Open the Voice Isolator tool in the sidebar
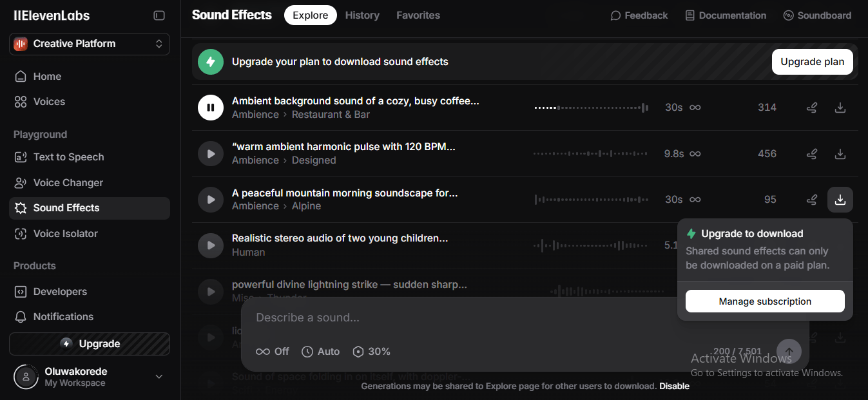Image resolution: width=868 pixels, height=400 pixels. tap(65, 234)
